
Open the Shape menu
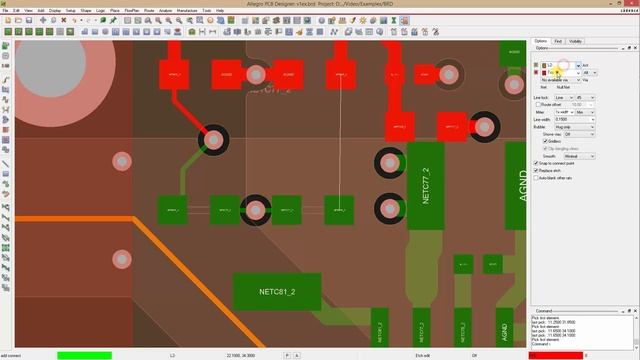pyautogui.click(x=86, y=10)
